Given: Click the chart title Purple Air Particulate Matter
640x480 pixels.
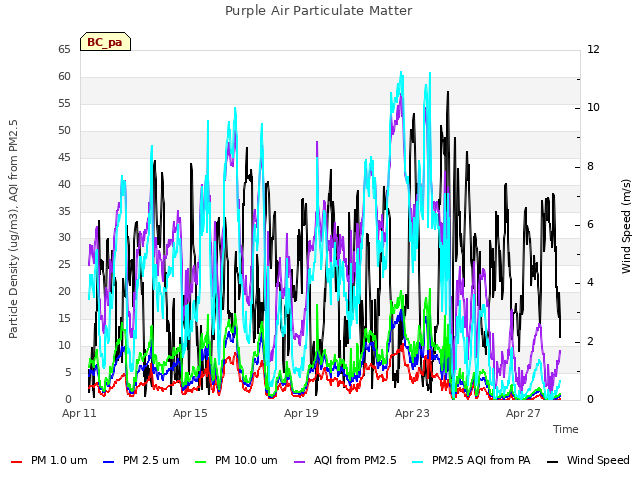Looking at the screenshot, I should click(319, 11).
